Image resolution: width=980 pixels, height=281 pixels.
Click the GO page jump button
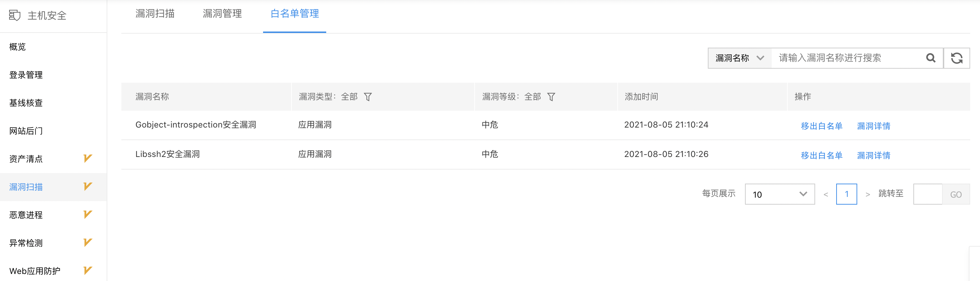click(956, 194)
